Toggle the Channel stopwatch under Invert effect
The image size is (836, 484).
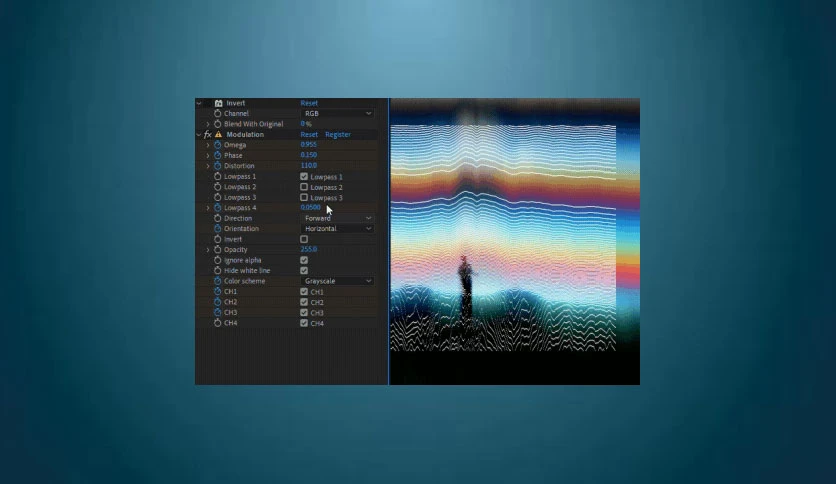click(x=218, y=114)
